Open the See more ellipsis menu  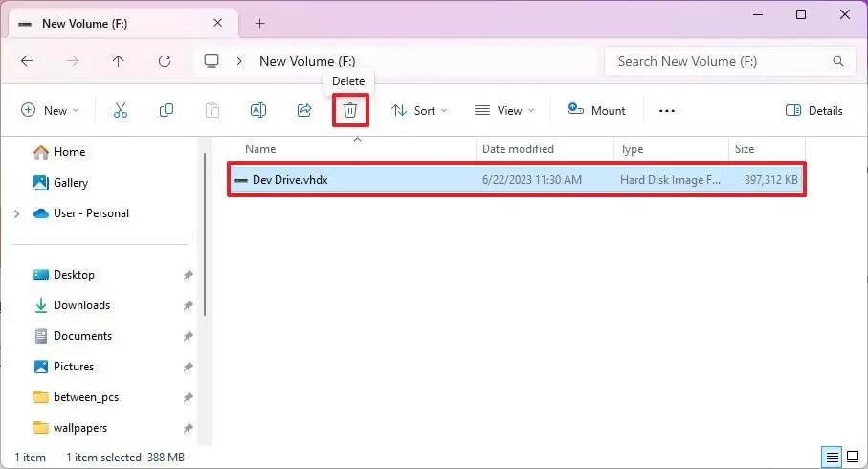(666, 111)
